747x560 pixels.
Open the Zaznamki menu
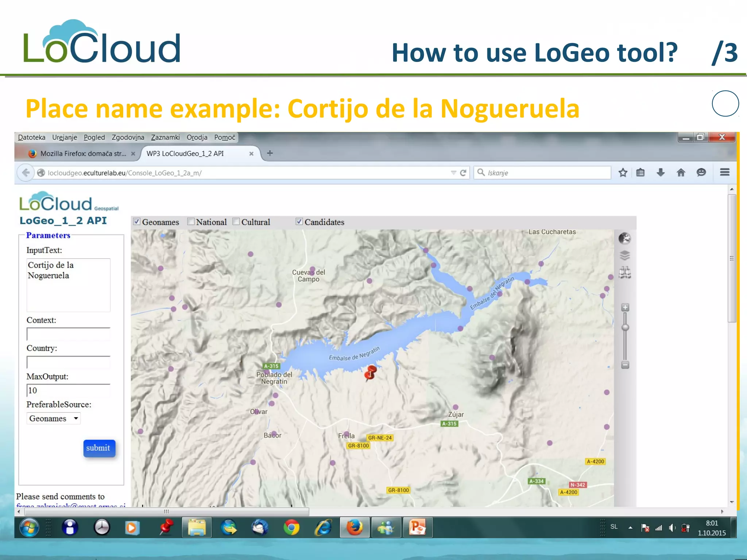click(x=165, y=137)
